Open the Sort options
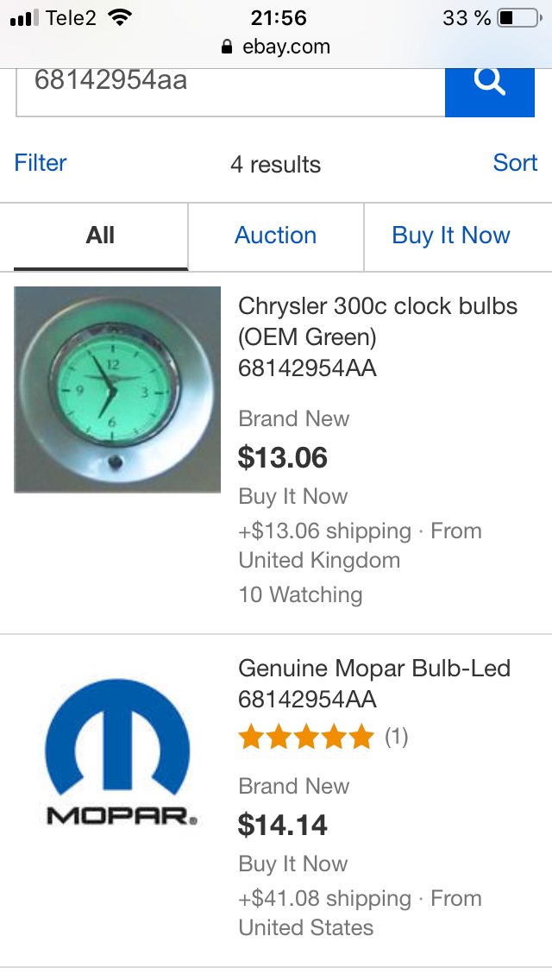 click(515, 163)
